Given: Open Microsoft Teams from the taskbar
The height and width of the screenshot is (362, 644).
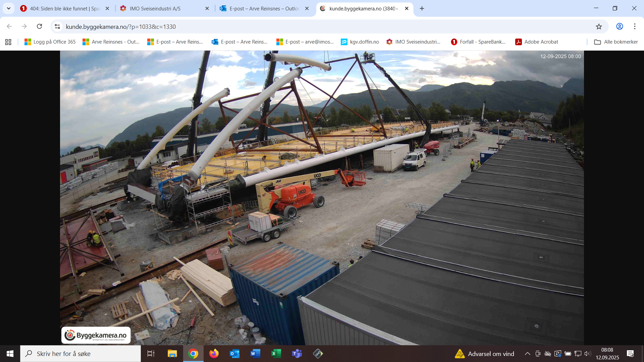Looking at the screenshot, I should 297,354.
